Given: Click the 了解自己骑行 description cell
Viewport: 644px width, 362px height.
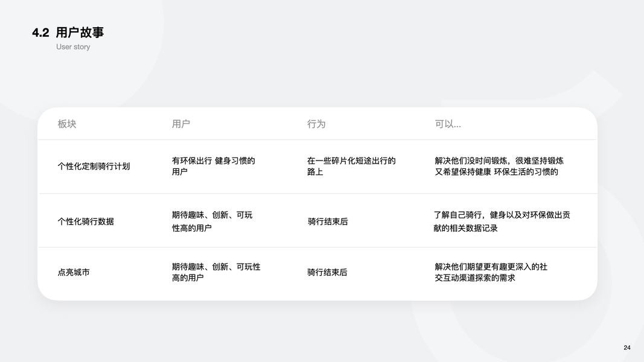Looking at the screenshot, I should [x=502, y=221].
